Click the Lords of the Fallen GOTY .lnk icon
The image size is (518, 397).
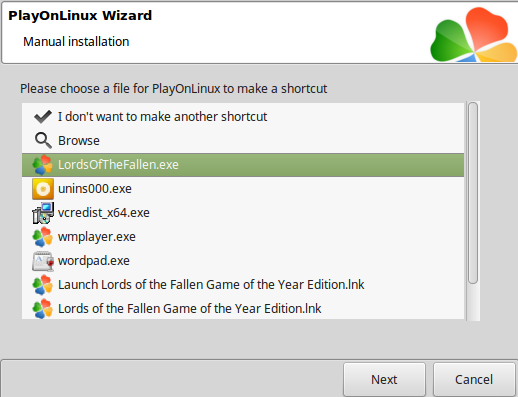tap(43, 309)
